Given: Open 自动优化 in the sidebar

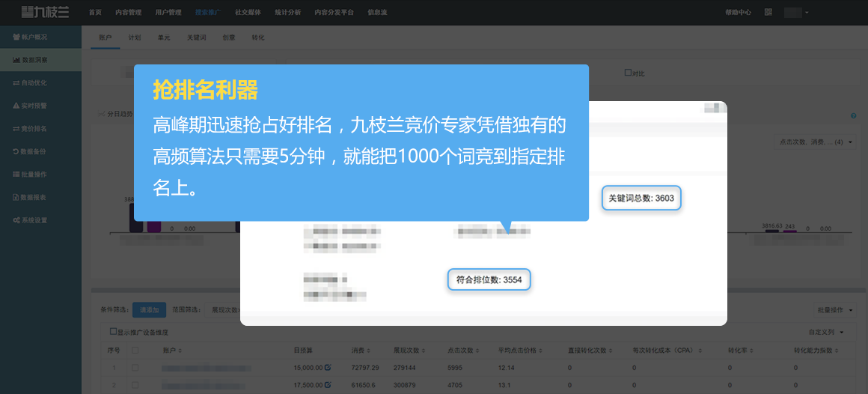Looking at the screenshot, I should point(40,82).
